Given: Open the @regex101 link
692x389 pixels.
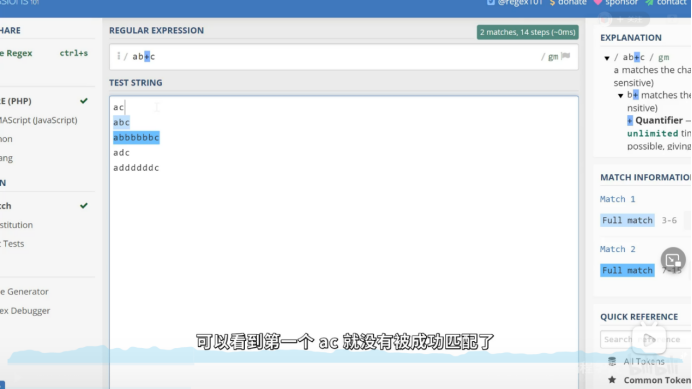Looking at the screenshot, I should coord(520,3).
